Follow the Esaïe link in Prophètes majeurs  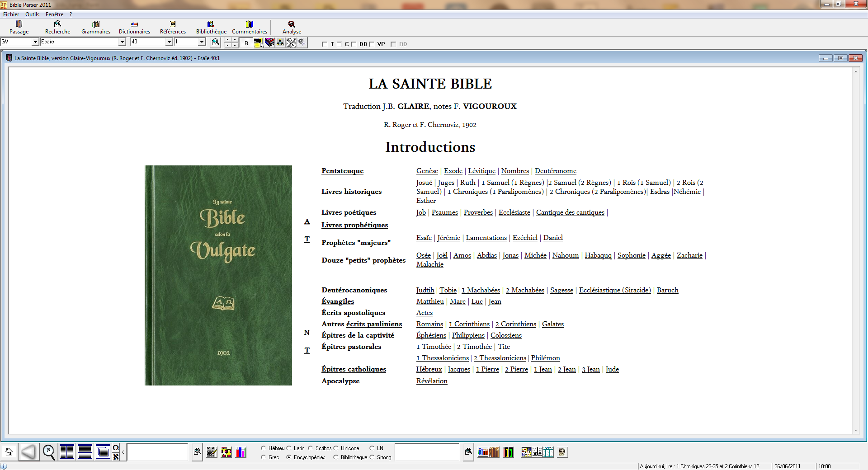click(x=424, y=238)
